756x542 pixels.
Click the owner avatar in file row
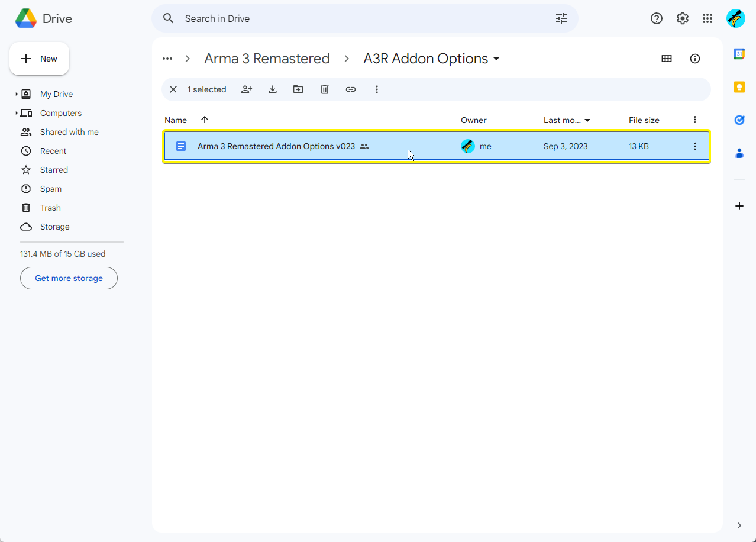click(x=468, y=146)
